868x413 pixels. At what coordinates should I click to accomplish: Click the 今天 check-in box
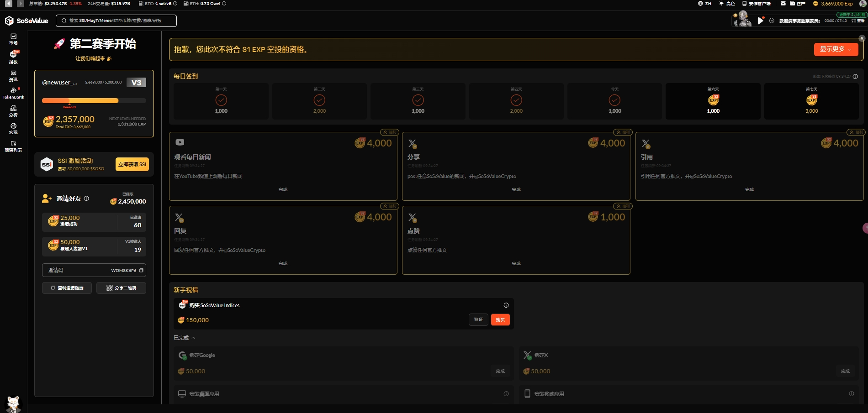(614, 101)
